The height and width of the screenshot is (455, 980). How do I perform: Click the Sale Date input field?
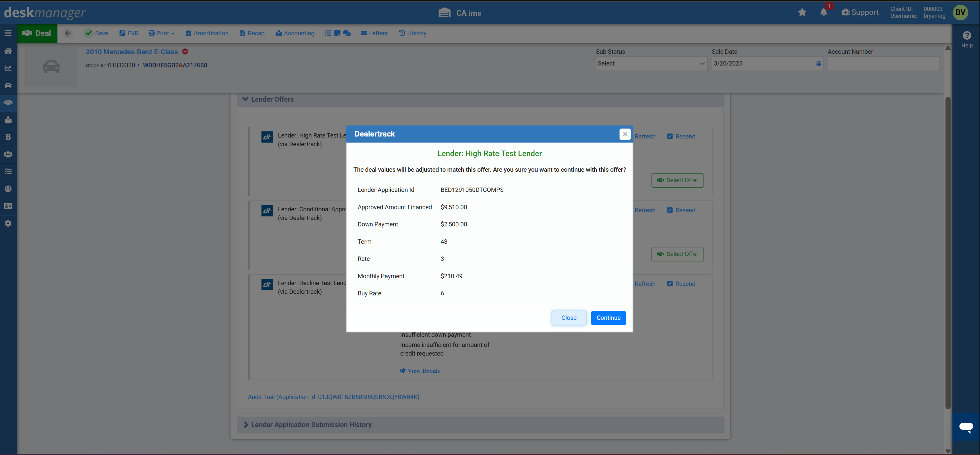pyautogui.click(x=767, y=63)
